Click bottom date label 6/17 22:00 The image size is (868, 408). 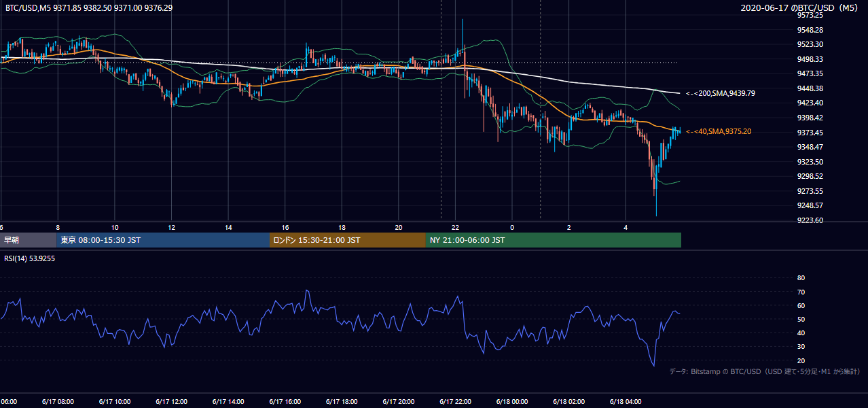[x=455, y=402]
